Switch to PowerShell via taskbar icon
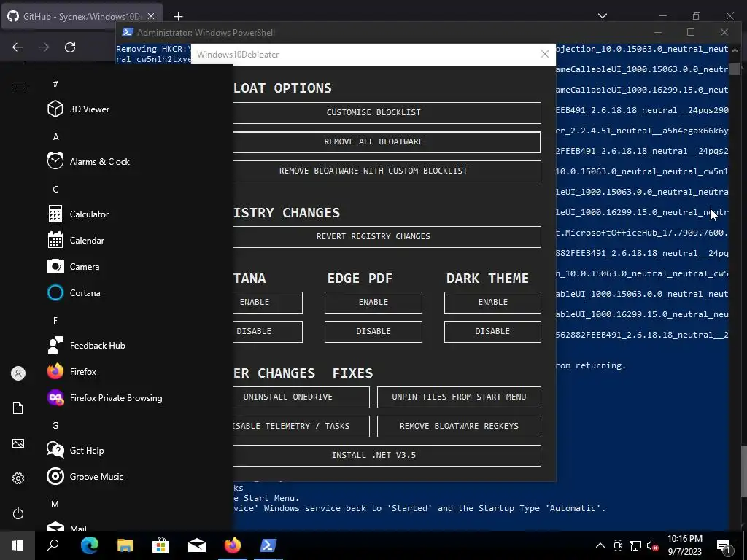The width and height of the screenshot is (747, 560). point(268,545)
